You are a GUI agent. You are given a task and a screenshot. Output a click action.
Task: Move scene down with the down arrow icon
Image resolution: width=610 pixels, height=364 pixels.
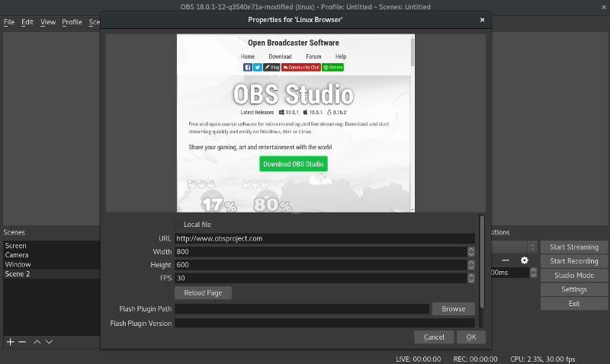pos(49,342)
